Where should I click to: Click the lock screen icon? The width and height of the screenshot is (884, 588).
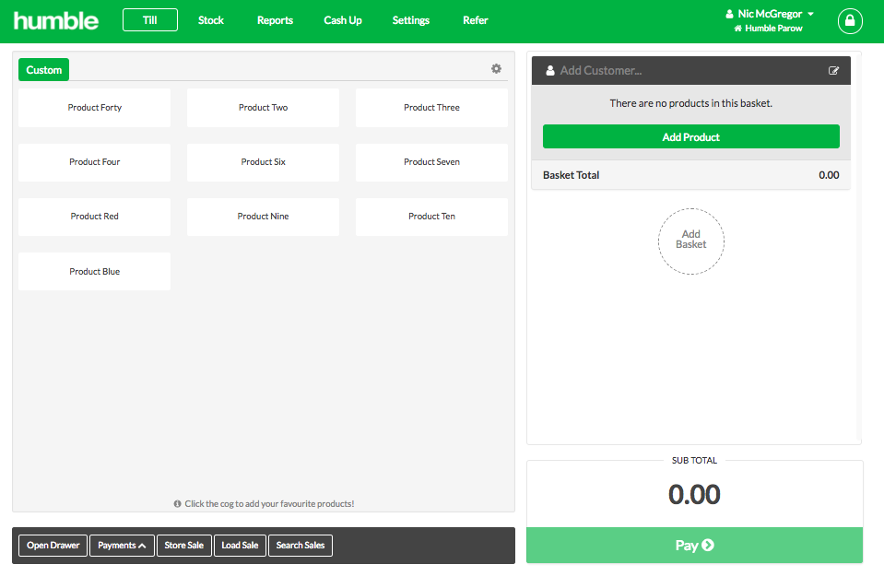850,21
